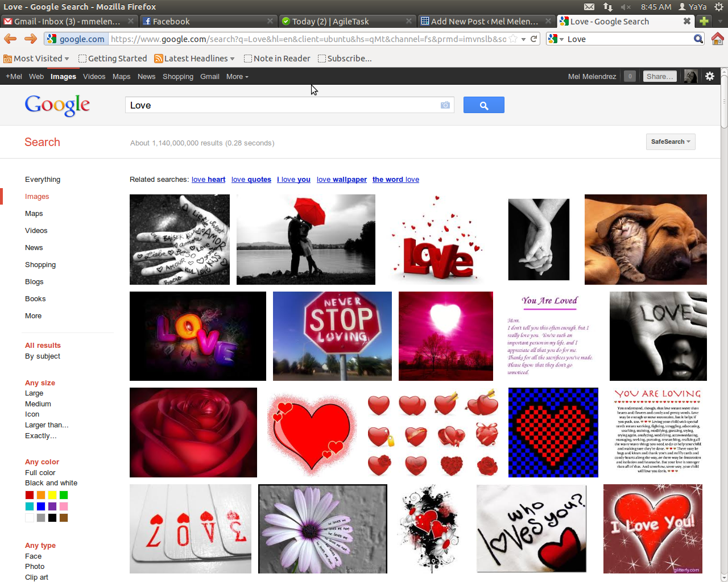Click the notifications count box
The width and height of the screenshot is (728, 582).
630,76
